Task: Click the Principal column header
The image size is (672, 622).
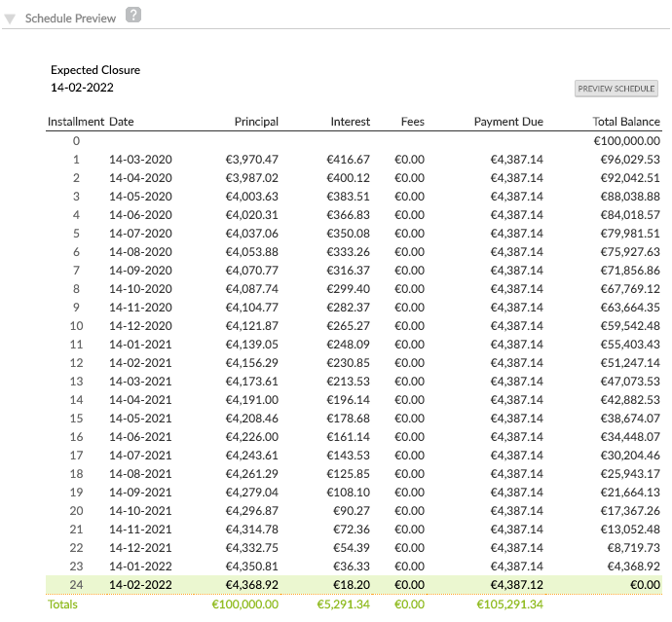Action: 256,122
